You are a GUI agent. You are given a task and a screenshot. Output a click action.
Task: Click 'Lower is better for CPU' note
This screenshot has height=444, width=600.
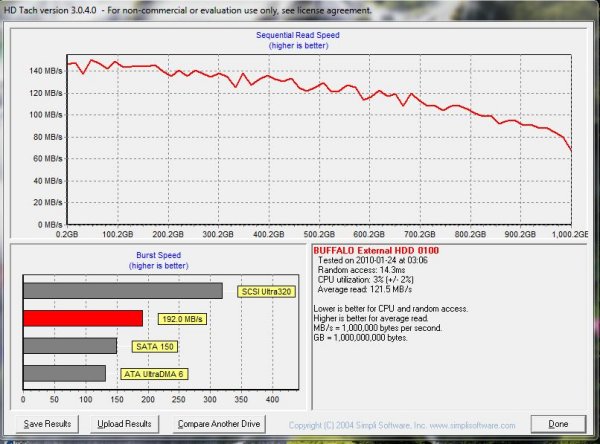click(390, 309)
